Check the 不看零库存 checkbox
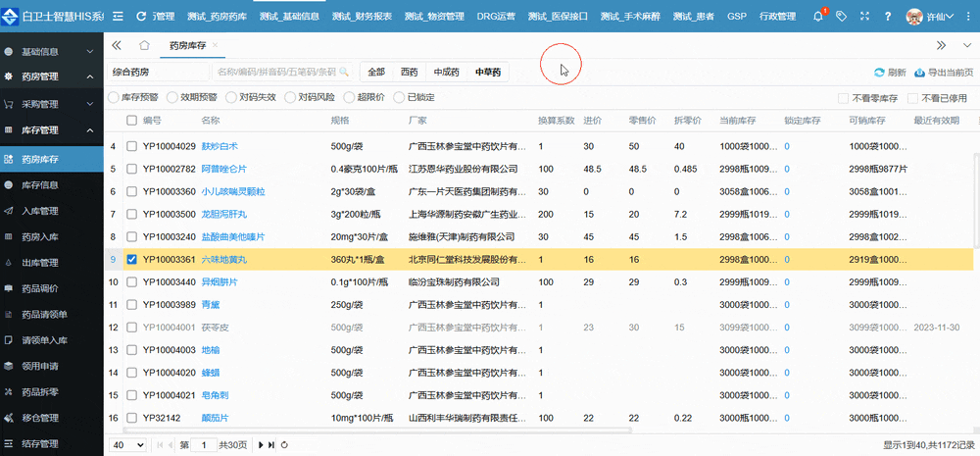980x456 pixels. 843,98
